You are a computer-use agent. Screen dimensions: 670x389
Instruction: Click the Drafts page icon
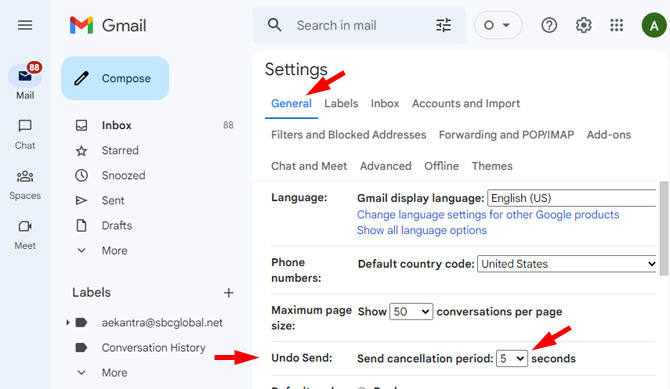tap(81, 225)
